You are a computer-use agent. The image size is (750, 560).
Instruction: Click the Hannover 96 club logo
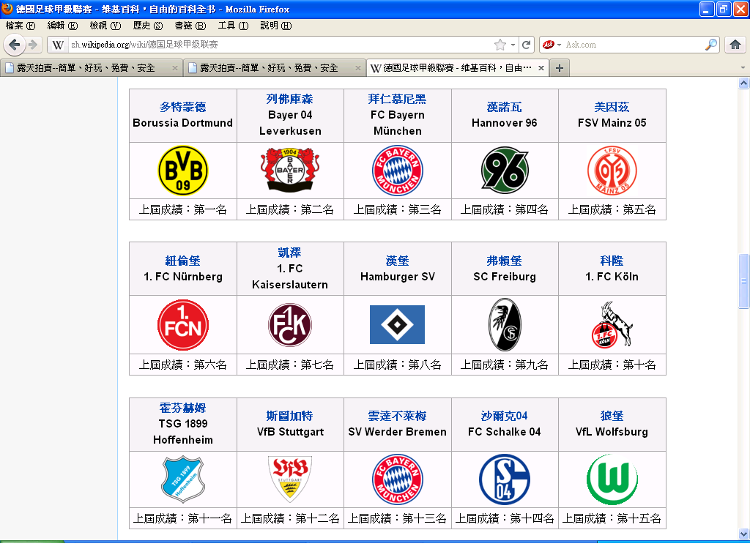pos(505,171)
